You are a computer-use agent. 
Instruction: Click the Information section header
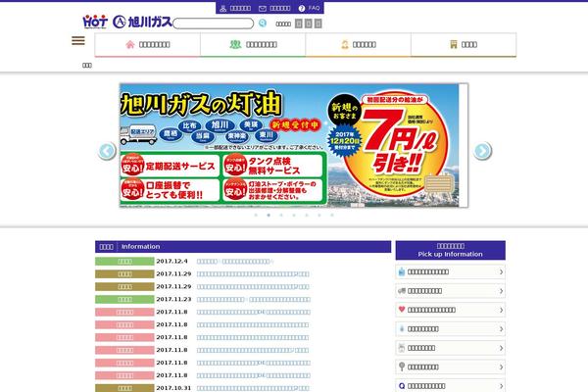coord(243,246)
